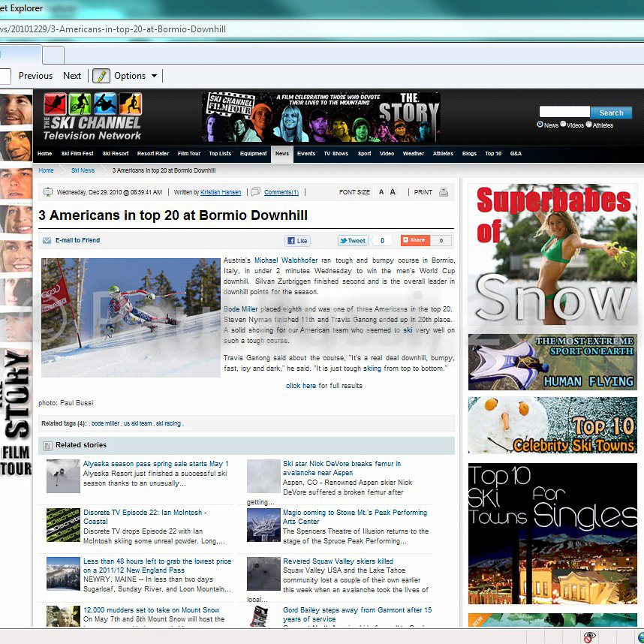The width and height of the screenshot is (644, 644).
Task: Open the TV Shows menu item
Action: tap(336, 154)
